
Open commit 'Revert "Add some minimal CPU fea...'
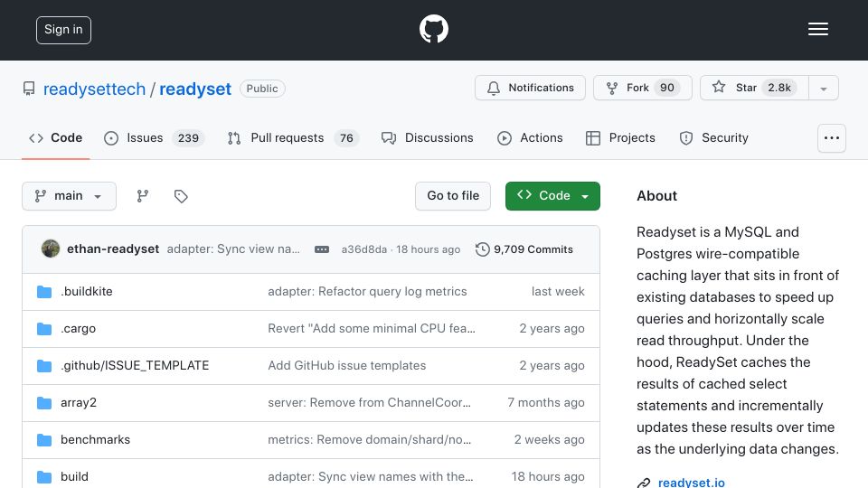click(x=372, y=329)
